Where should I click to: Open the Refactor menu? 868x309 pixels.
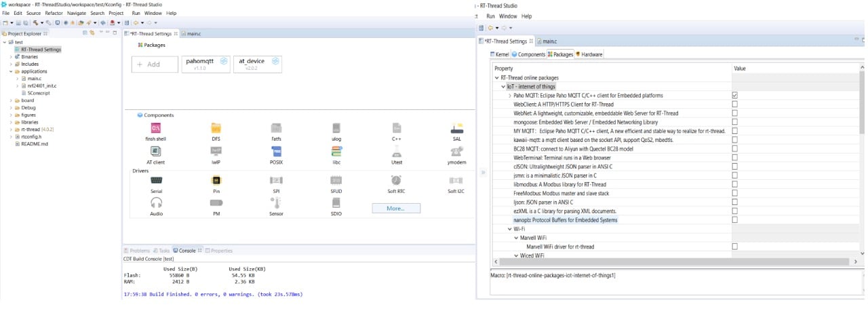pos(52,13)
